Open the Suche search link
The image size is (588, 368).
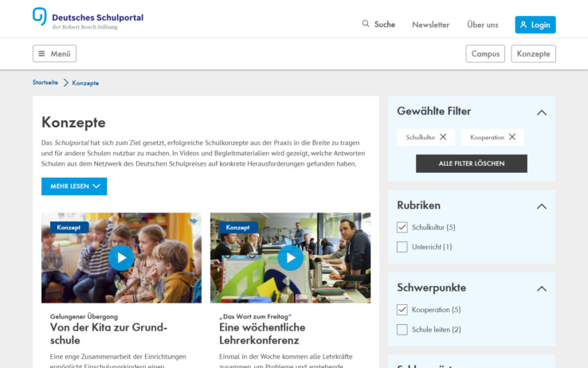[x=384, y=25]
